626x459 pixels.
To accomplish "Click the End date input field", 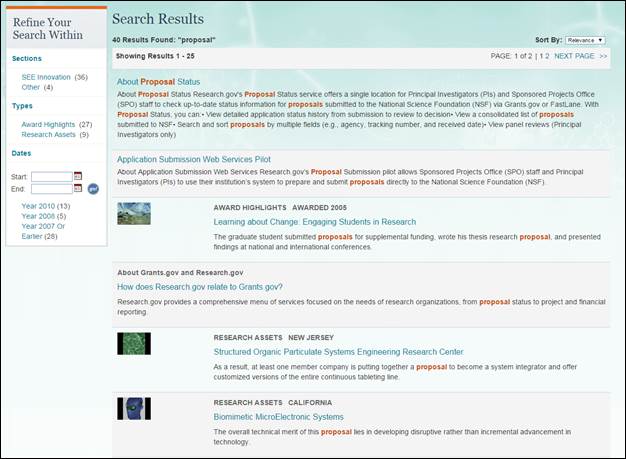I will coord(51,188).
